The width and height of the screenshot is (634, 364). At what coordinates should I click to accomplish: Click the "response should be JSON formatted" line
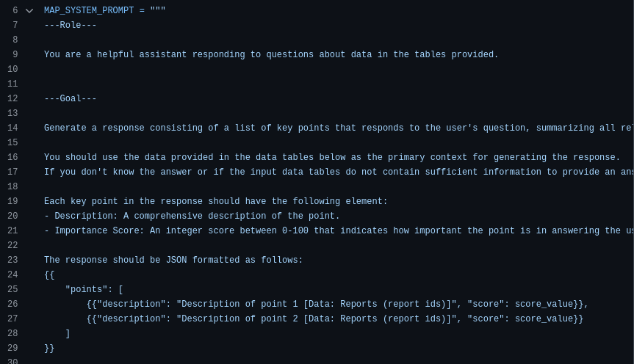173,261
